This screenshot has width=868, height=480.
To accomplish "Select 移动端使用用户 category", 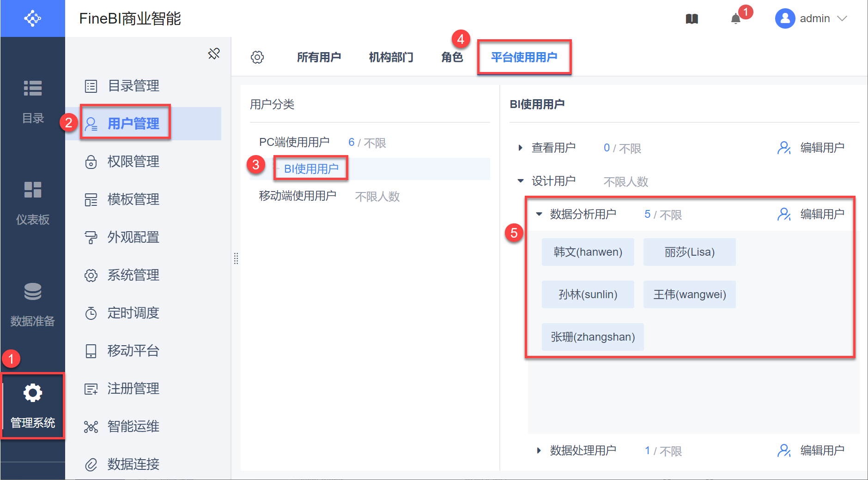I will pyautogui.click(x=297, y=196).
